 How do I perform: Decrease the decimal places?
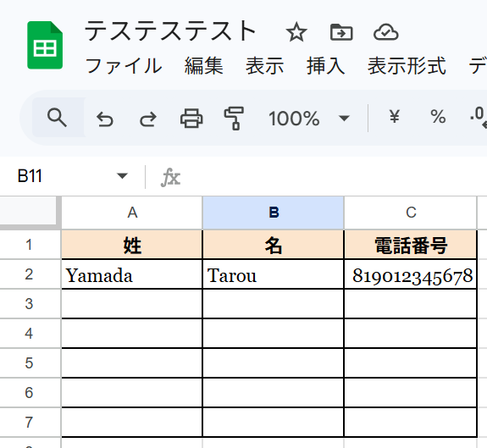tap(479, 118)
